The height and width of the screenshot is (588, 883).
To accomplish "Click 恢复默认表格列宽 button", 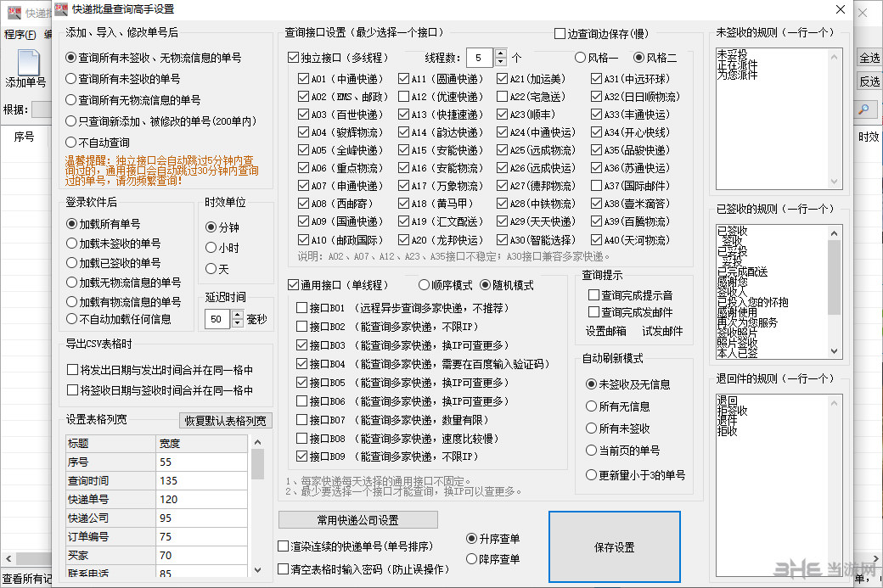I will coord(225,421).
